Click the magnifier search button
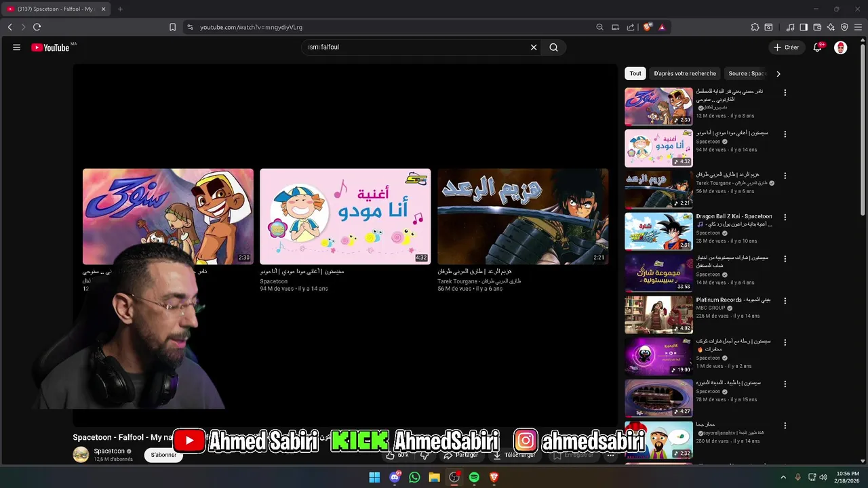Image resolution: width=868 pixels, height=488 pixels. coord(554,47)
